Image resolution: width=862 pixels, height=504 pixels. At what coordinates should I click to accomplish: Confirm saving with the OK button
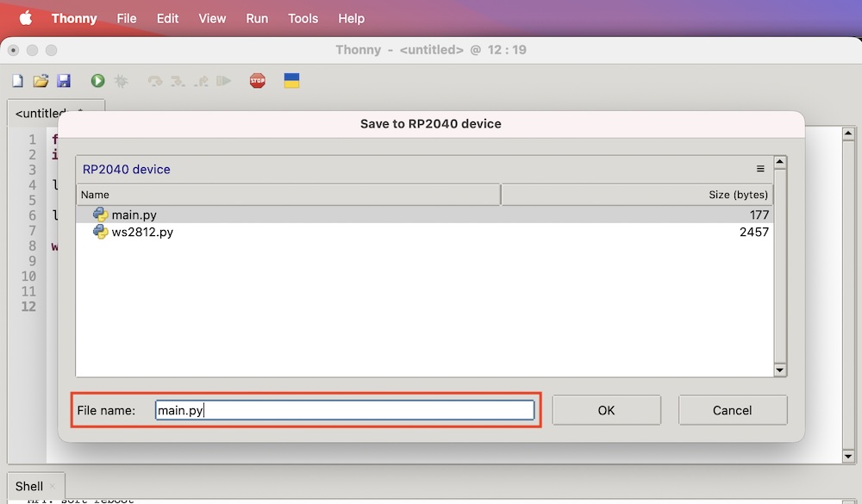click(x=606, y=410)
